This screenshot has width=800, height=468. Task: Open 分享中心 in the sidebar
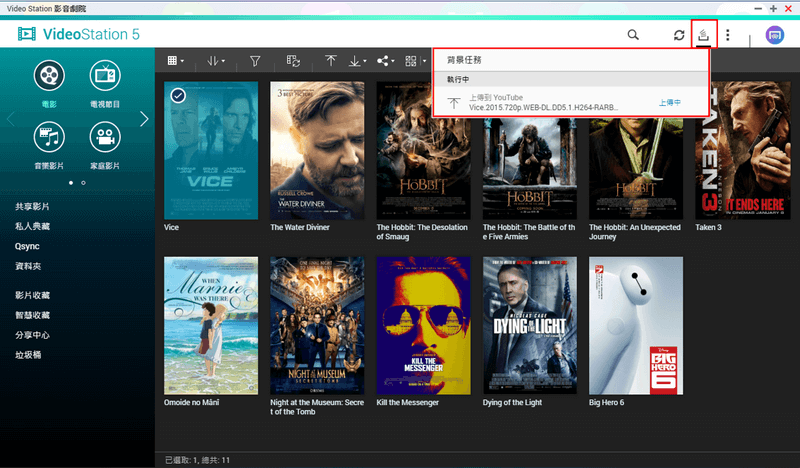click(x=32, y=335)
